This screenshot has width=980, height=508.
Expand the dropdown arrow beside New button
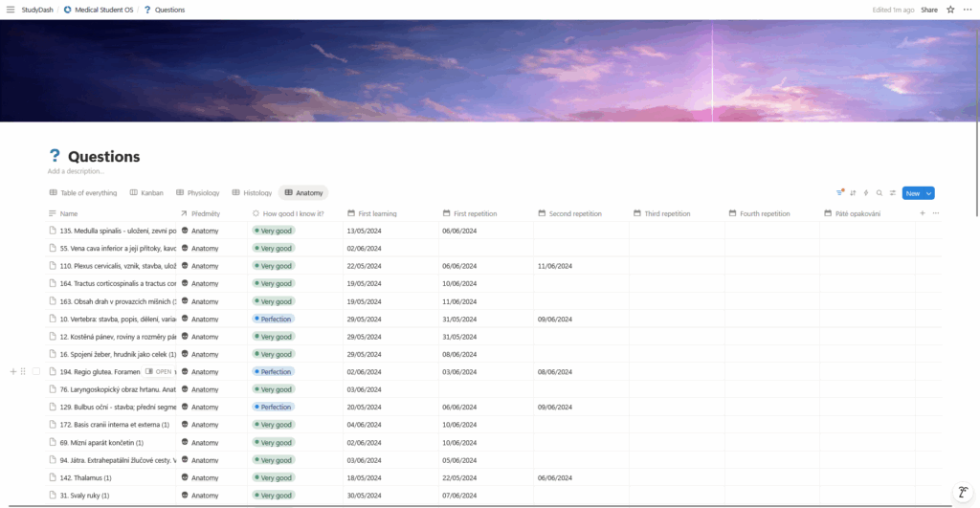pyautogui.click(x=929, y=193)
